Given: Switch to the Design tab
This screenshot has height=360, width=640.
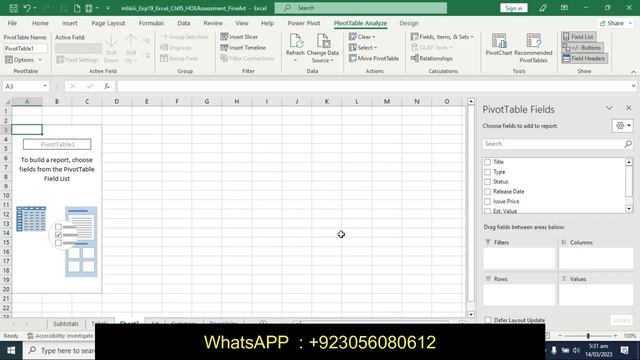Looking at the screenshot, I should tap(409, 23).
